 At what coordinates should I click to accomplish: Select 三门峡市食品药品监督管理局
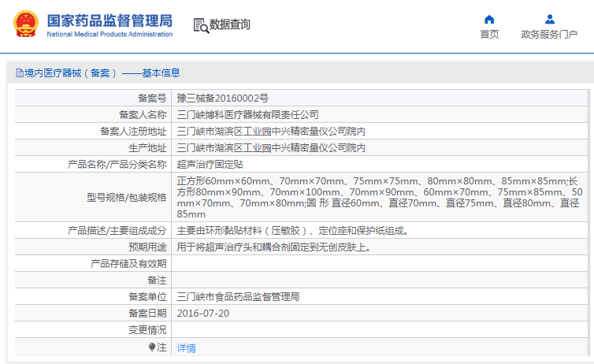pyautogui.click(x=238, y=297)
